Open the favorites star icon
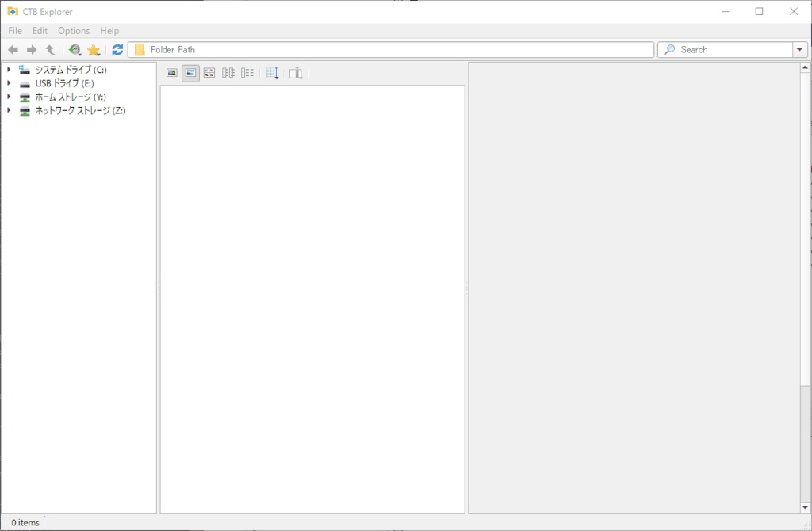This screenshot has width=812, height=531. (94, 50)
